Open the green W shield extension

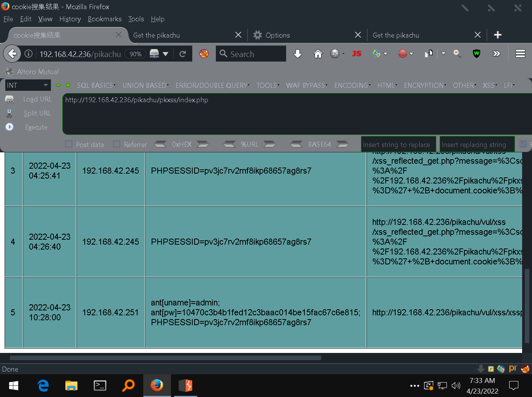click(x=477, y=54)
